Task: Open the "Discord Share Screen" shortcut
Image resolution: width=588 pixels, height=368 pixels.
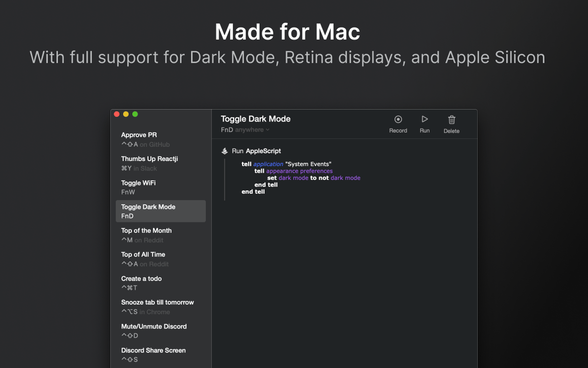Action: pyautogui.click(x=153, y=350)
